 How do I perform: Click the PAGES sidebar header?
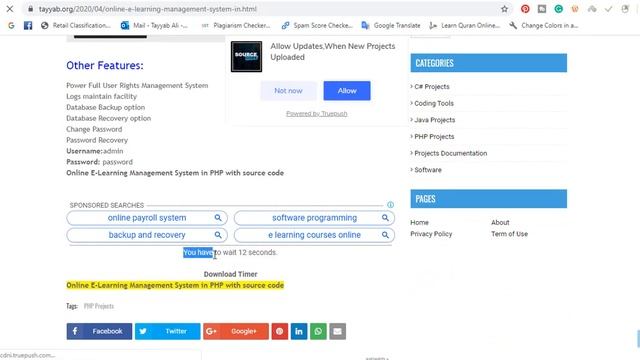489,199
